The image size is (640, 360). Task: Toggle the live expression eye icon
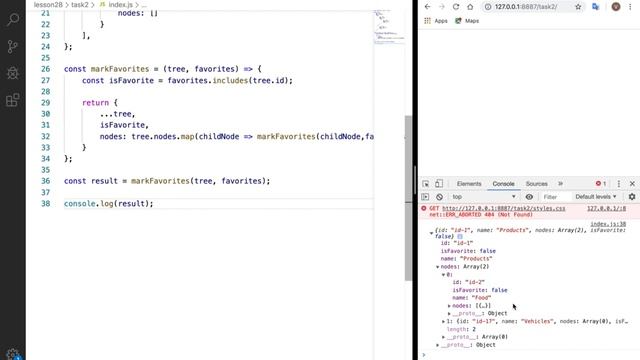click(529, 197)
